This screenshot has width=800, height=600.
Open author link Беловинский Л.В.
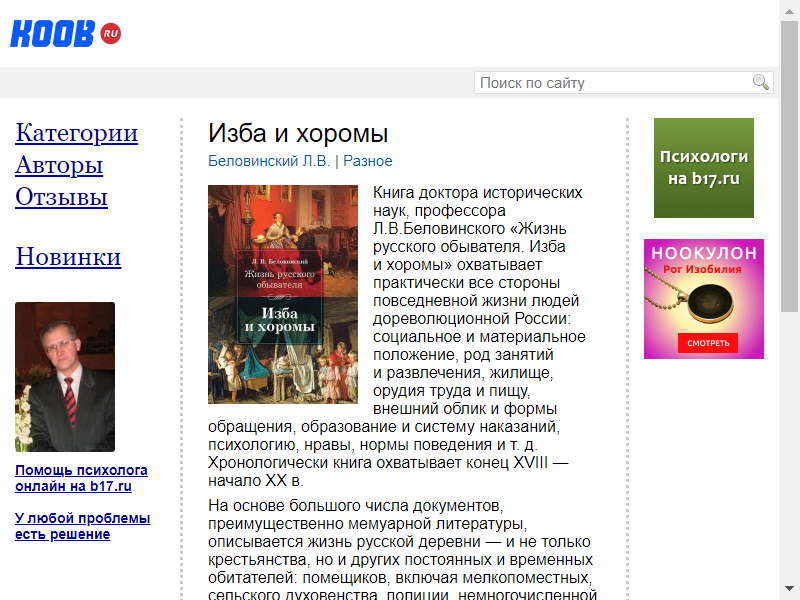click(x=269, y=161)
